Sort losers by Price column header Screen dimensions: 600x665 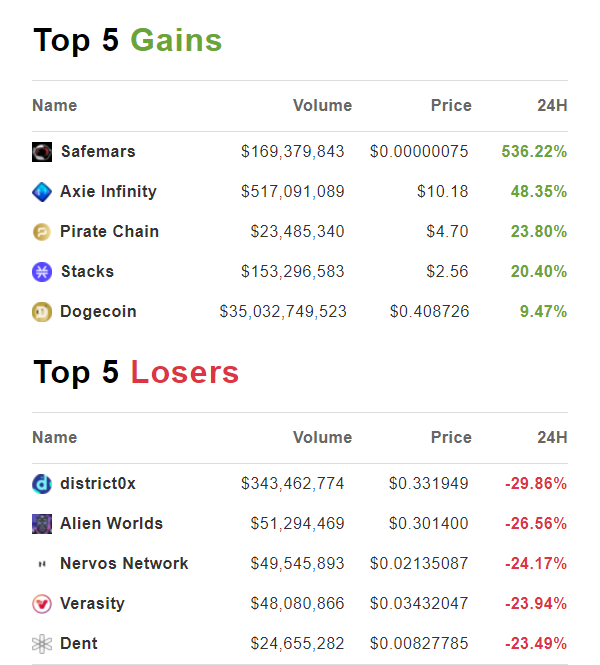click(x=451, y=437)
